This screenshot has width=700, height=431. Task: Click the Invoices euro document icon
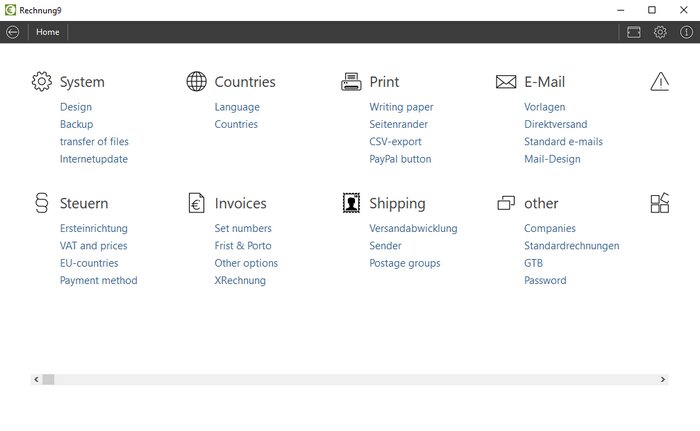coord(196,203)
